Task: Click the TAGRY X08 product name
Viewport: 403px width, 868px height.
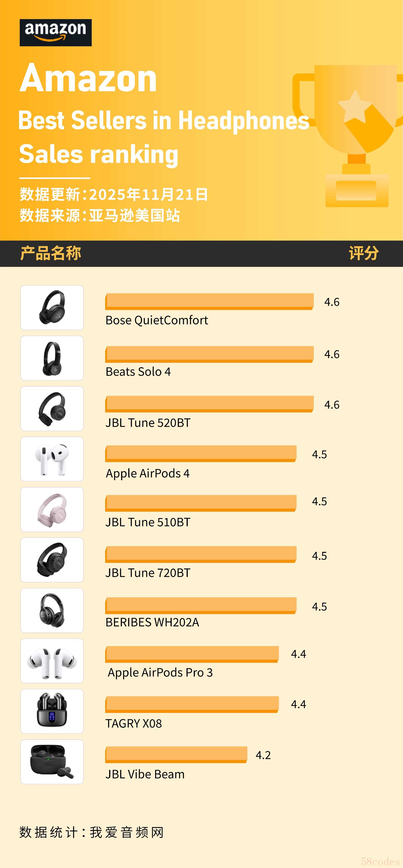Action: (134, 723)
